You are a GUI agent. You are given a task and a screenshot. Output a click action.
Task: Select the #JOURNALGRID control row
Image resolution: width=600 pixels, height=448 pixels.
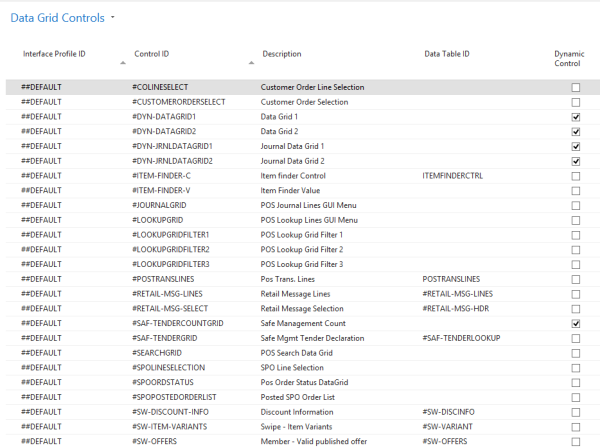(161, 205)
